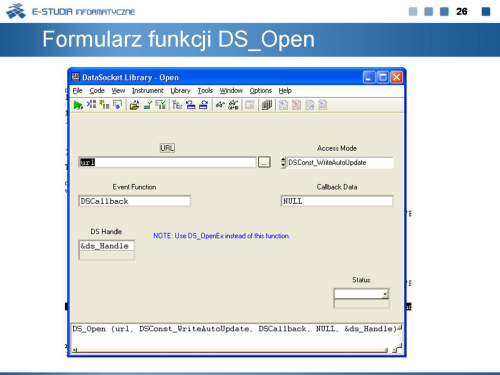Click the green Run function panel icon
The height and width of the screenshot is (375, 500).
pos(78,105)
